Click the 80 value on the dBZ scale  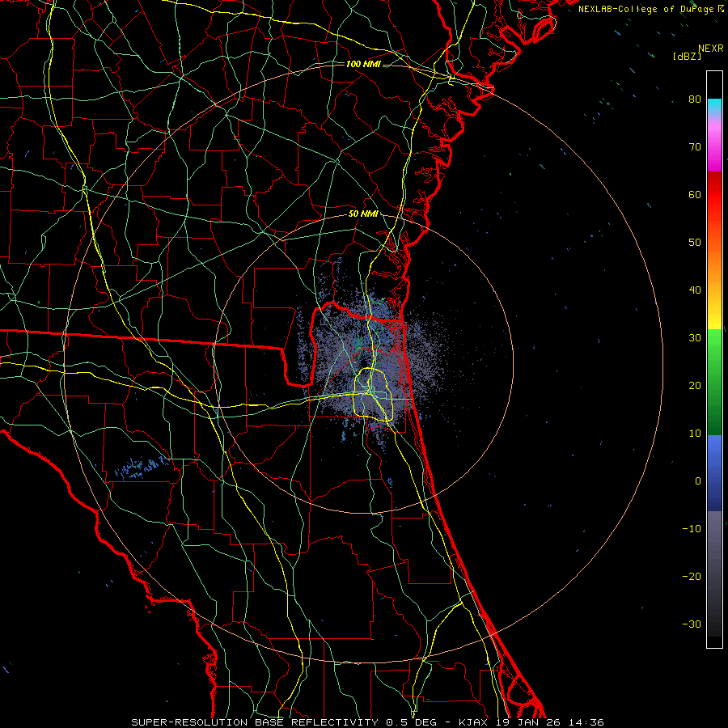tap(695, 99)
